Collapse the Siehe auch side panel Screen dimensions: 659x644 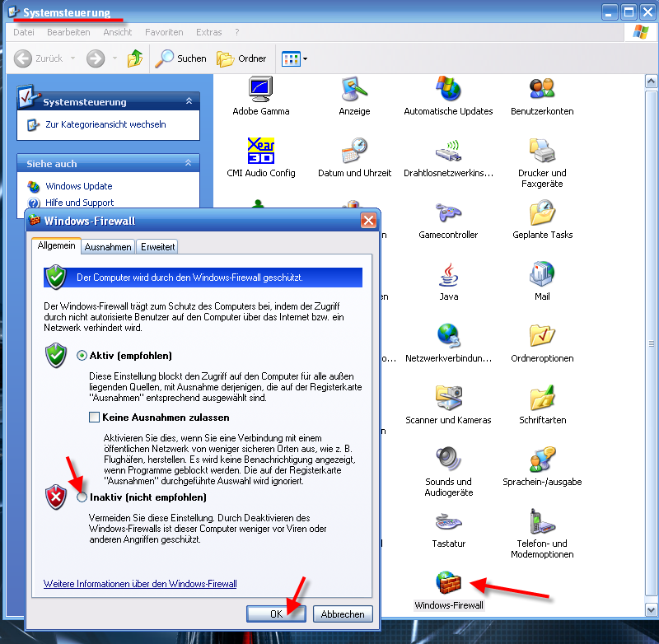tap(189, 162)
